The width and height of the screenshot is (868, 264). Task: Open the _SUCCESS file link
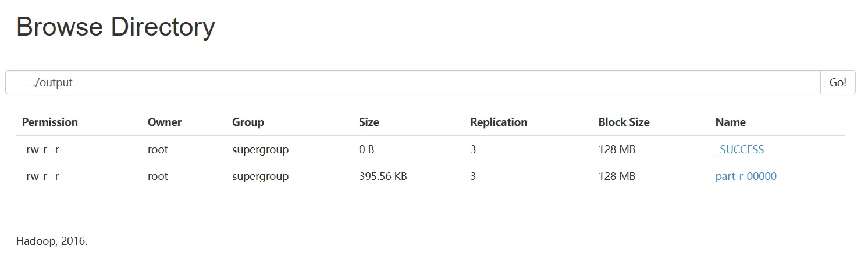pos(739,150)
